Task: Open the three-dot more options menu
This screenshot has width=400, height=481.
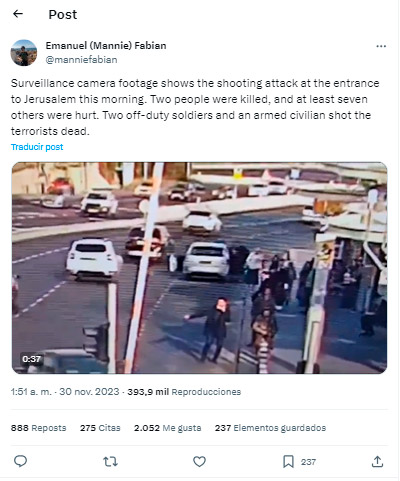Action: (x=381, y=46)
